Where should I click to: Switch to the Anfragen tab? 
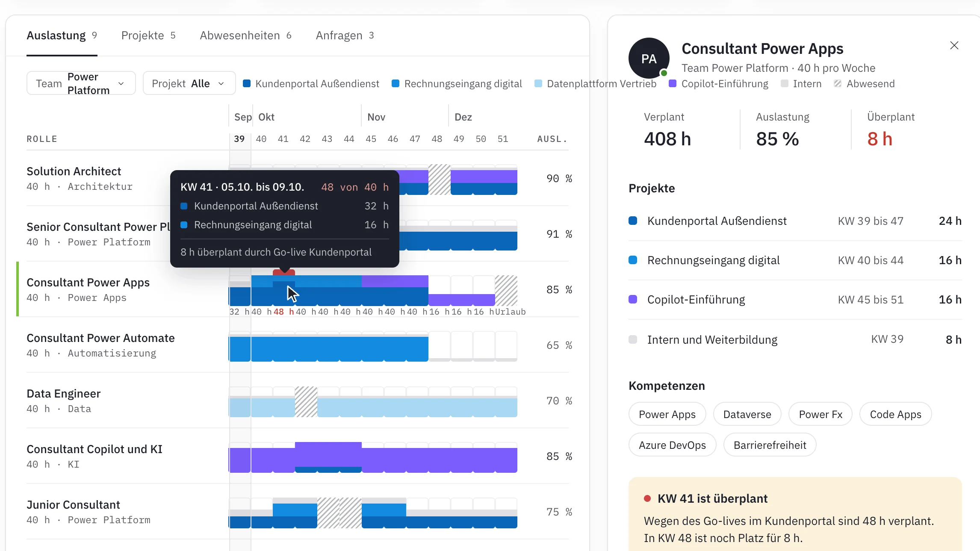pyautogui.click(x=345, y=35)
